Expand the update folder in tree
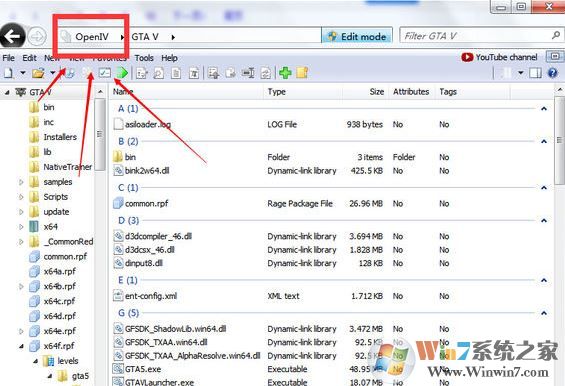 point(21,212)
